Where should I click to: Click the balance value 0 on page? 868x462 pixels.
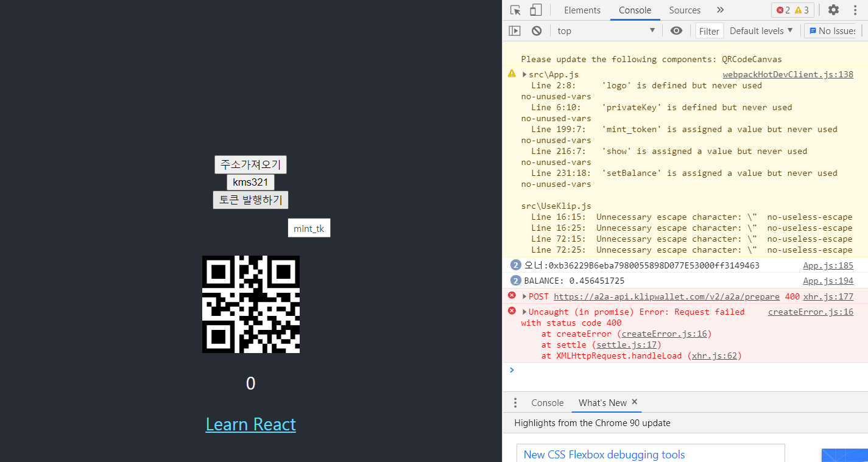250,383
